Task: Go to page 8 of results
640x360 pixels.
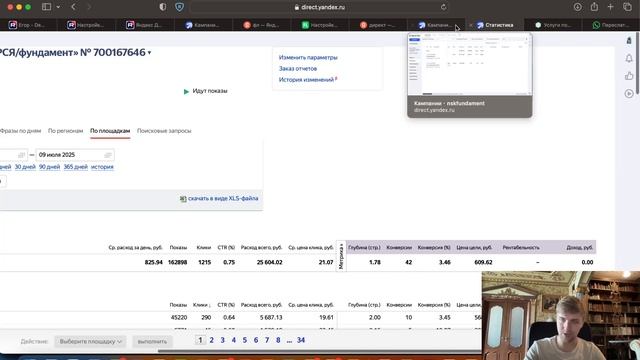Action: click(x=278, y=340)
